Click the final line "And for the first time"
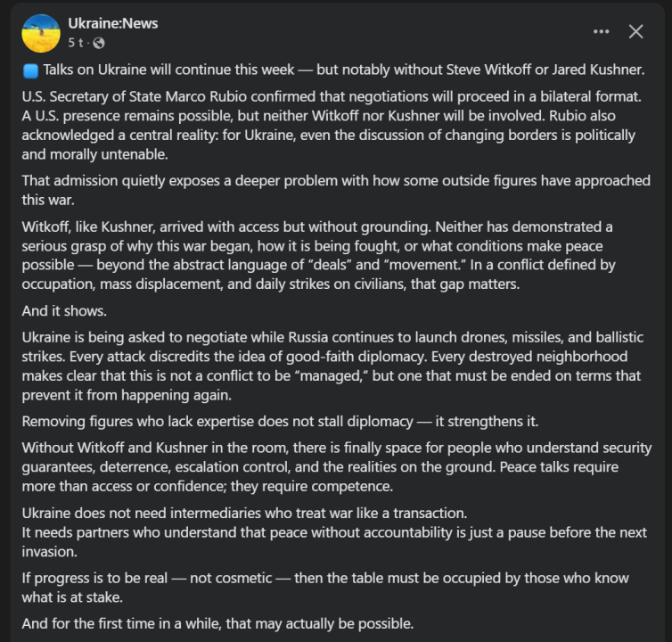The height and width of the screenshot is (642, 672). pyautogui.click(x=217, y=623)
